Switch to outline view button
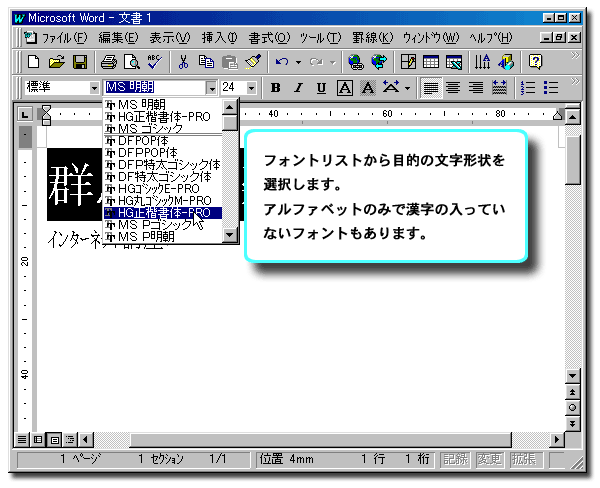600x488 pixels. tap(70, 440)
